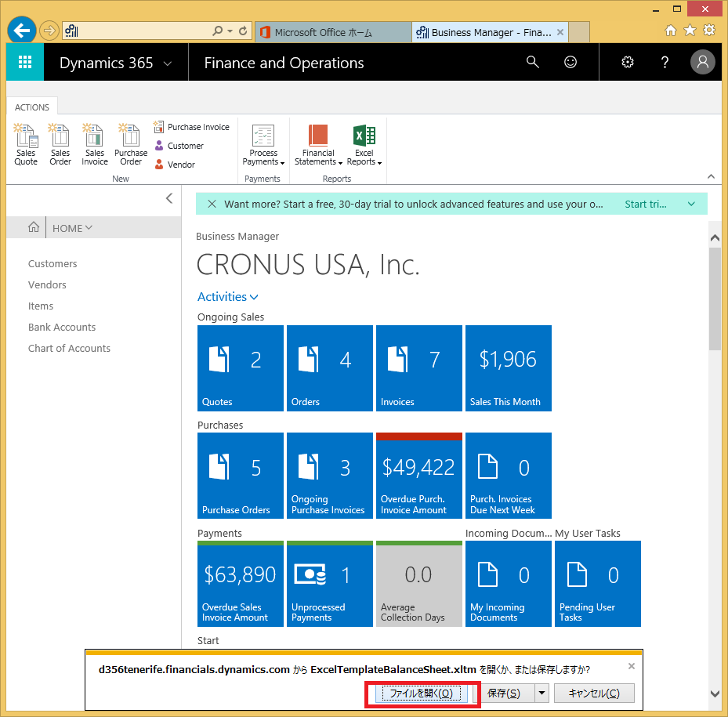Viewport: 728px width, 717px height.
Task: Open the Sales Orders tile showing 4
Action: 330,368
